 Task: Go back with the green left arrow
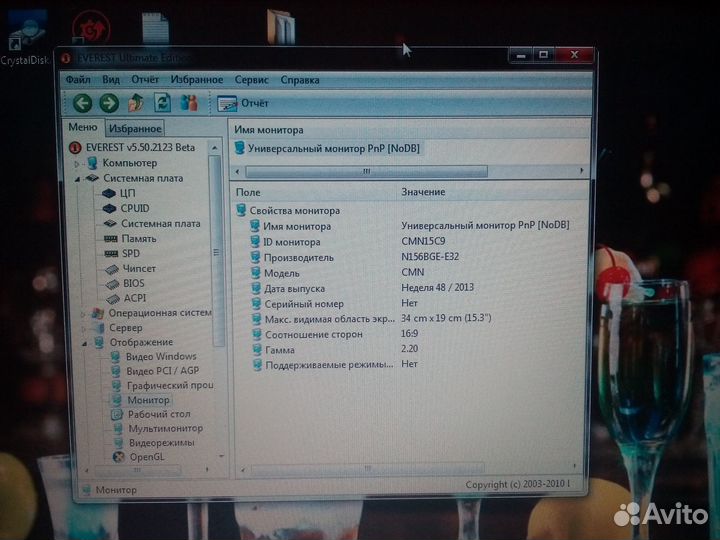[x=83, y=103]
